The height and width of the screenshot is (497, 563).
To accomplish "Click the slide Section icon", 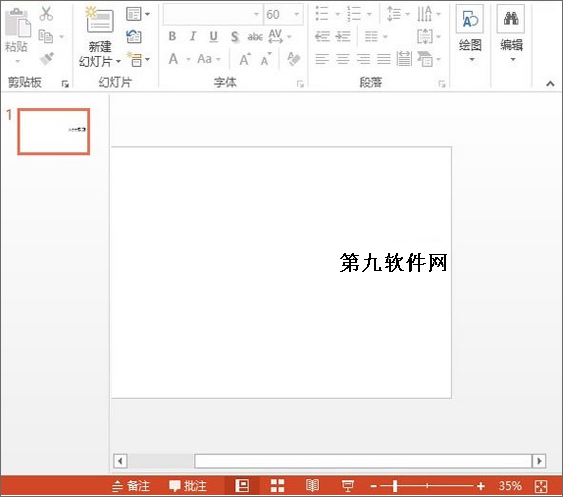I will coord(135,59).
